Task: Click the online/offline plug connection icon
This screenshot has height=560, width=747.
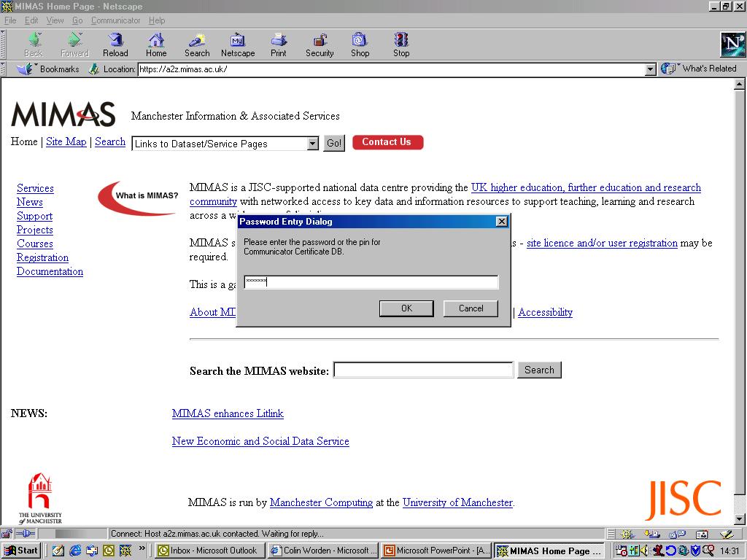Action: (26, 534)
